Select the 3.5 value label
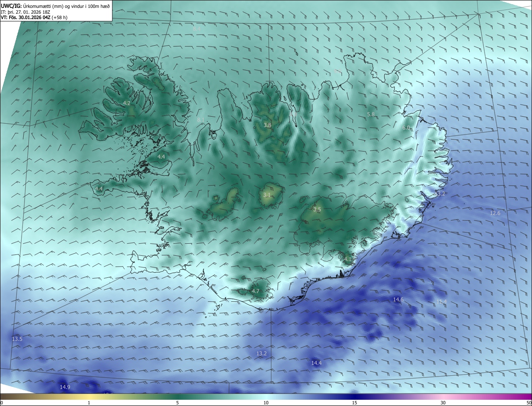 317,210
